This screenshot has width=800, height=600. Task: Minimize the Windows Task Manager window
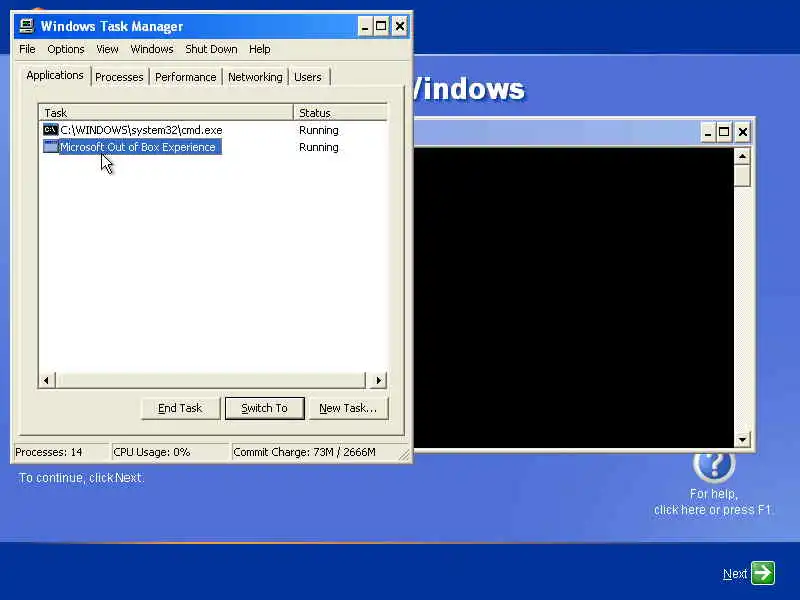click(364, 26)
